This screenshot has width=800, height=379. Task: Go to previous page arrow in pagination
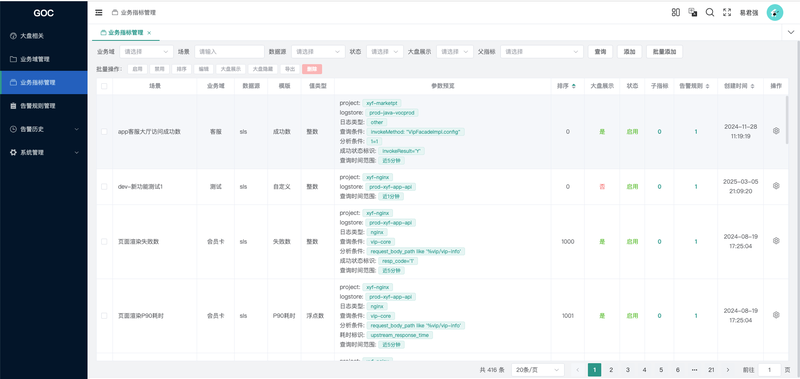[578, 370]
